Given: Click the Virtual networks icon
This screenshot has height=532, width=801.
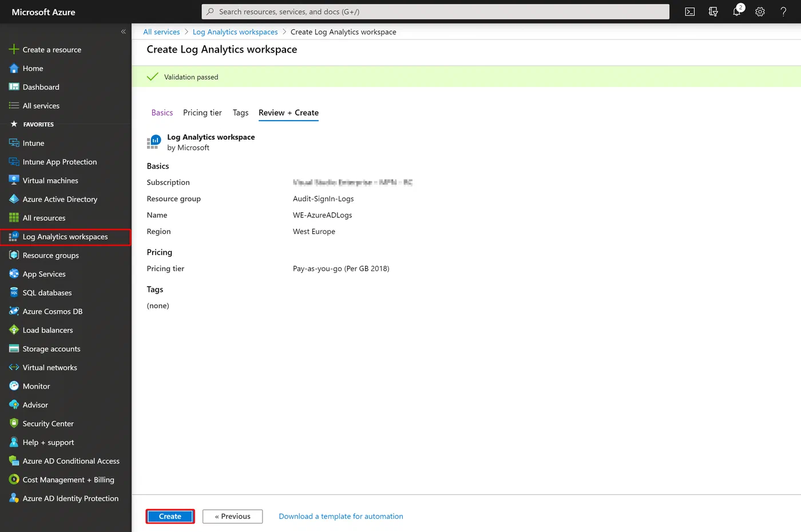Looking at the screenshot, I should [x=14, y=367].
